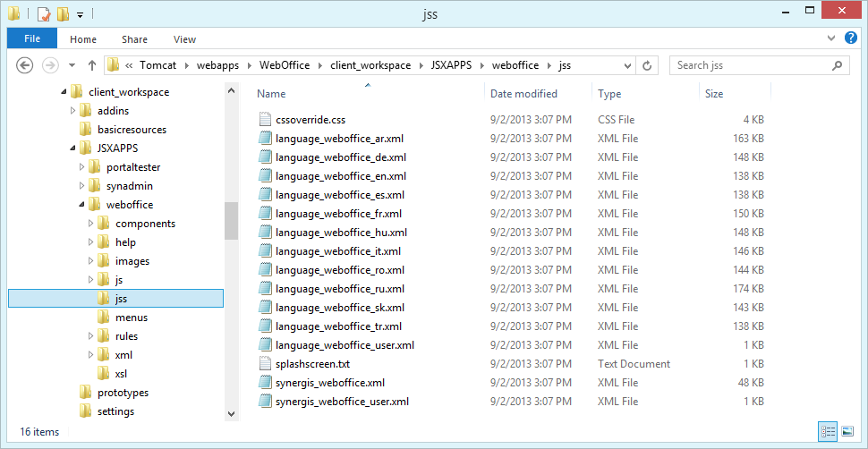Switch to the Share ribbon tab
Screen dimensions: 868x449
134,39
